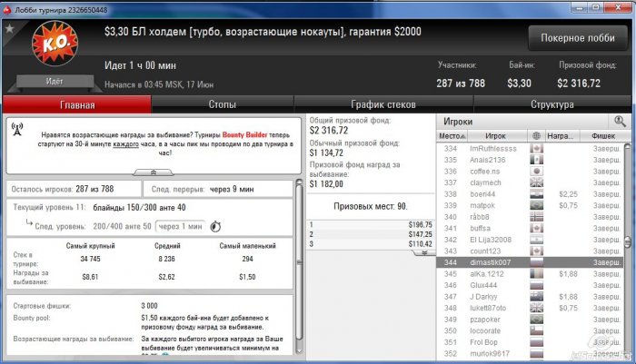Viewport: 636px width, 364px height.
Task: Collapse the announcement banner
Action: pos(154,172)
